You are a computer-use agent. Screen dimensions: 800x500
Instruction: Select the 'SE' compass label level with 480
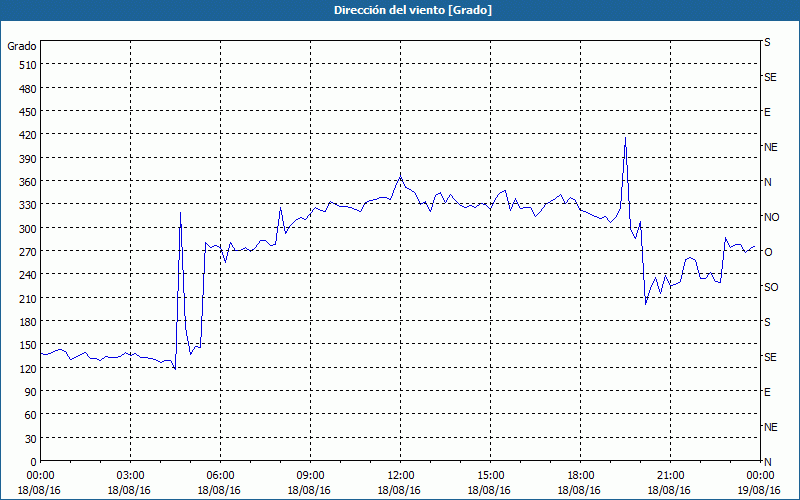tap(770, 77)
